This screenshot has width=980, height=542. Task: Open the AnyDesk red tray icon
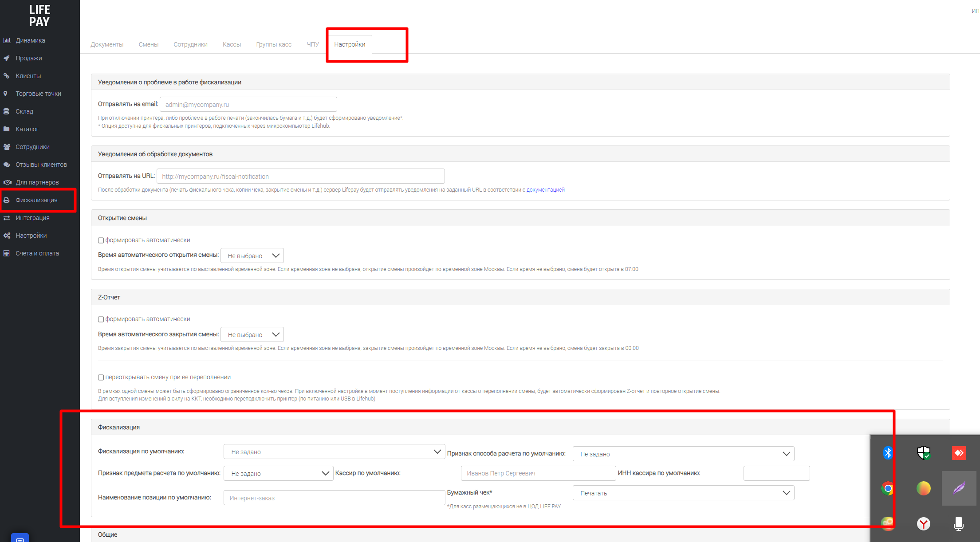pyautogui.click(x=959, y=453)
